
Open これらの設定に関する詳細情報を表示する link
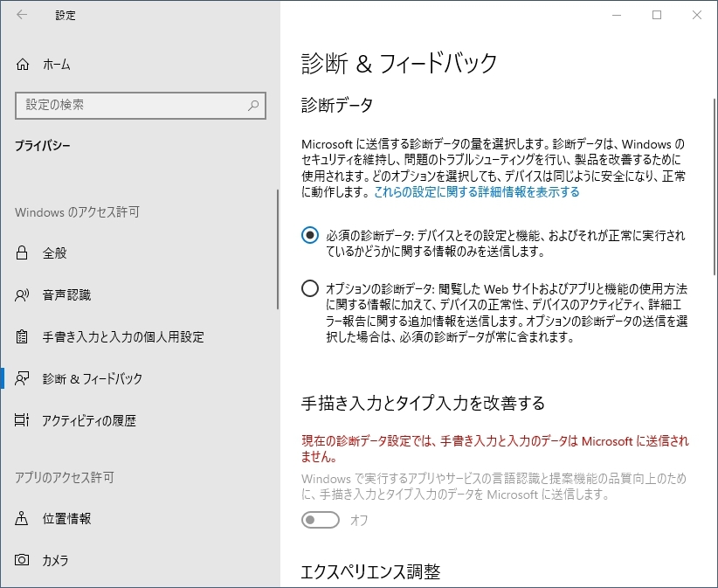coord(477,192)
